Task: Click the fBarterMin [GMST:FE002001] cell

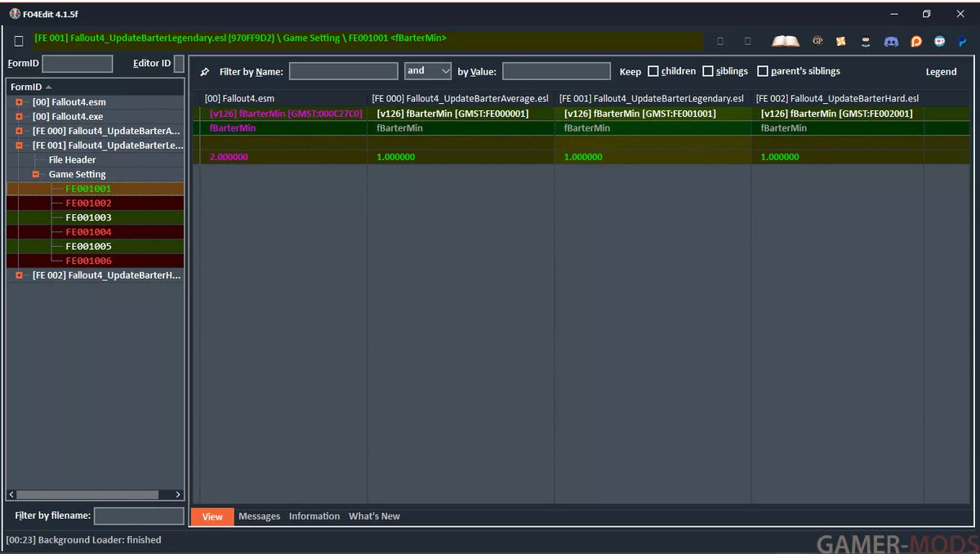Action: click(838, 114)
